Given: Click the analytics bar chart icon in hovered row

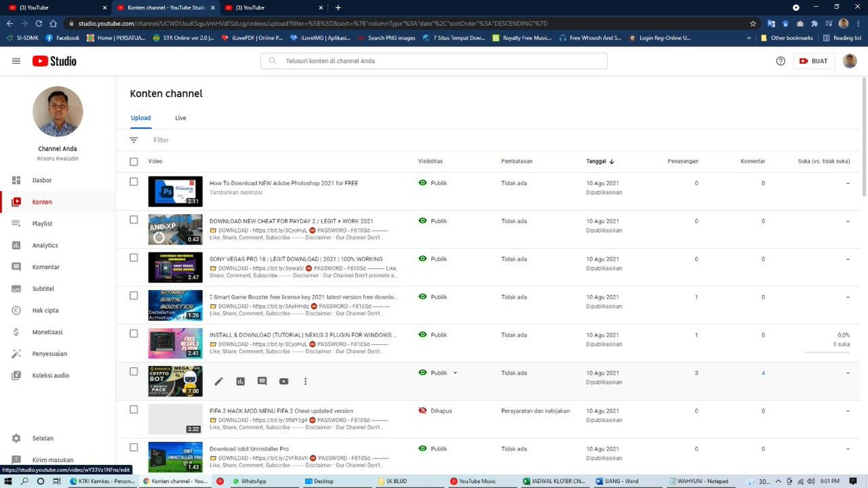Looking at the screenshot, I should point(240,381).
